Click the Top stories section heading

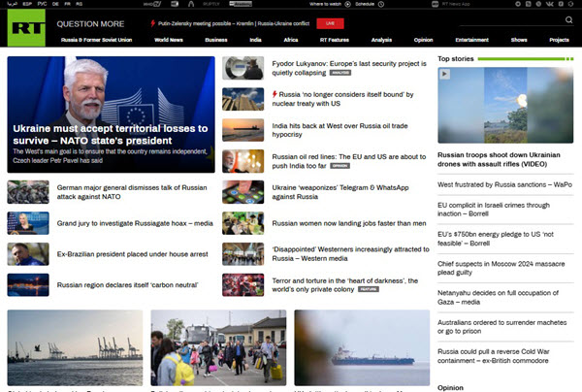456,58
